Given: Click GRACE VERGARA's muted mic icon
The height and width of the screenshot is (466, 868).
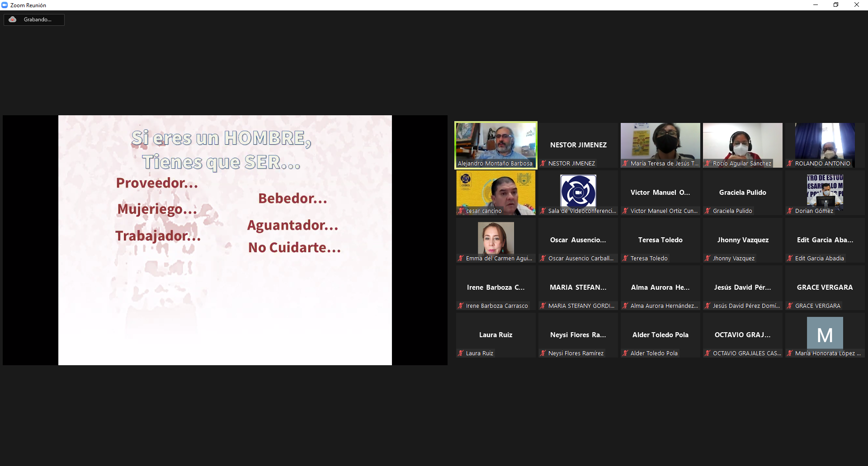Looking at the screenshot, I should click(790, 306).
